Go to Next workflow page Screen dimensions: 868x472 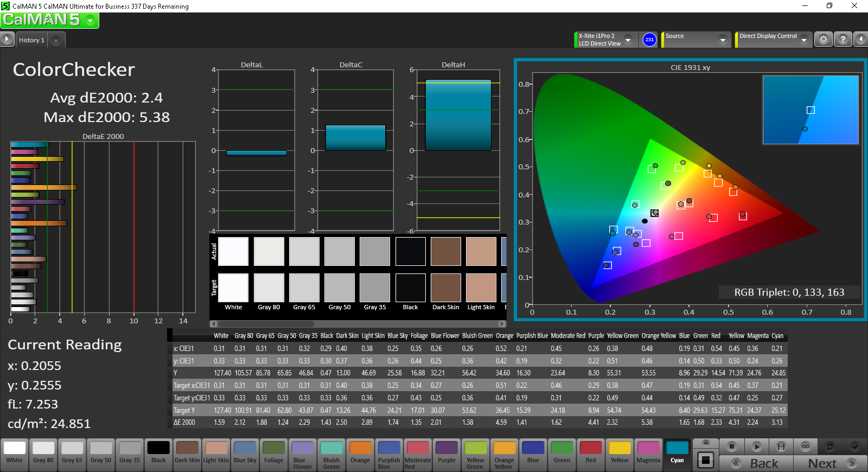830,463
